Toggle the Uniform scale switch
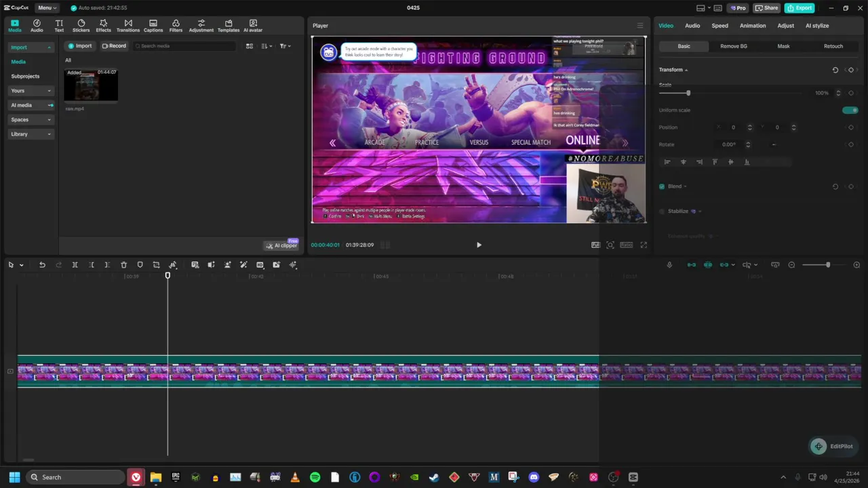This screenshot has width=868, height=488. pyautogui.click(x=850, y=110)
